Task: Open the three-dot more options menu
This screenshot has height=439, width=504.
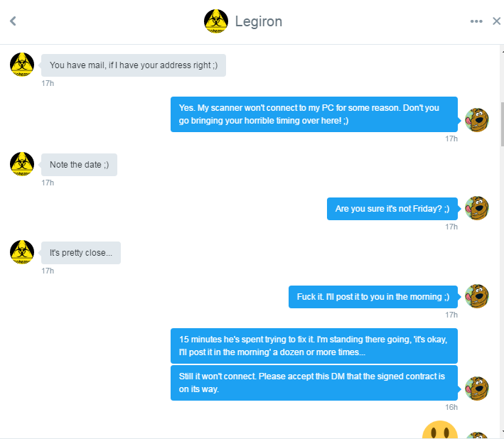Action: pyautogui.click(x=476, y=21)
